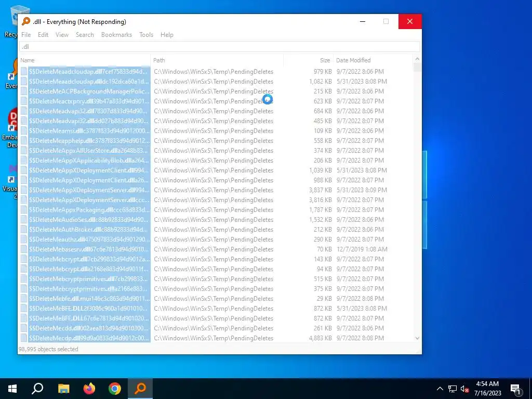Click file icon of $$DeleteMeamsi.dll row
The width and height of the screenshot is (532, 399).
(x=24, y=130)
